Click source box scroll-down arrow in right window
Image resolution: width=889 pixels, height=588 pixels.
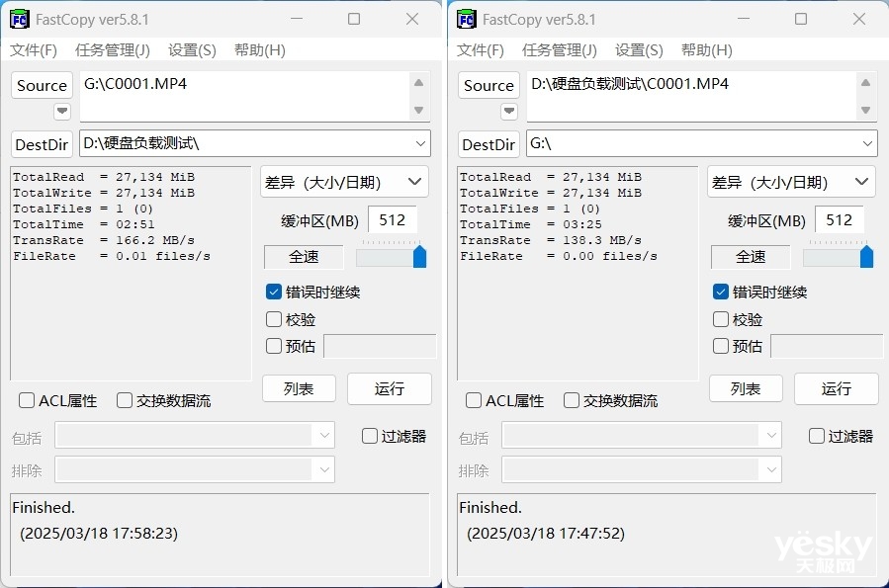pos(865,110)
